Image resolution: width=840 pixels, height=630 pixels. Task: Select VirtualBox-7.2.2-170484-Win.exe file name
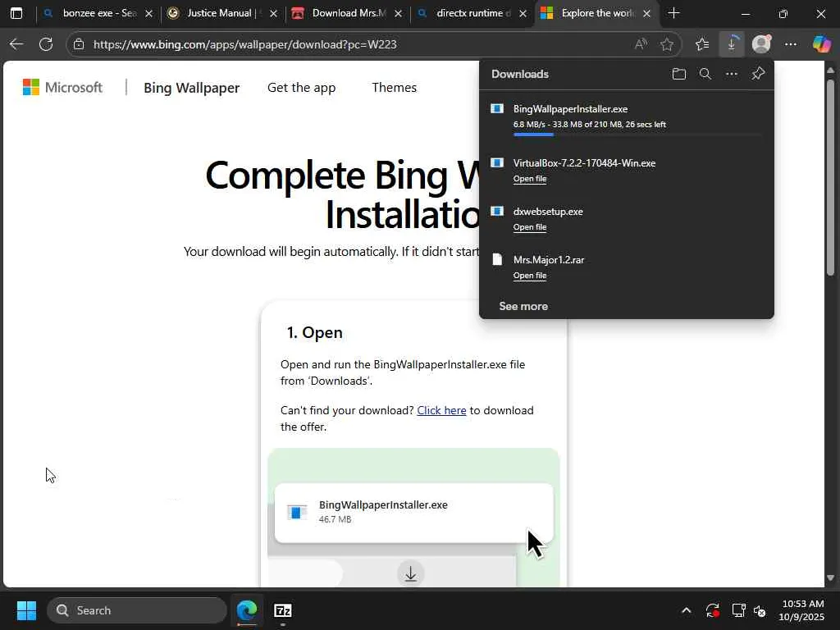[584, 163]
